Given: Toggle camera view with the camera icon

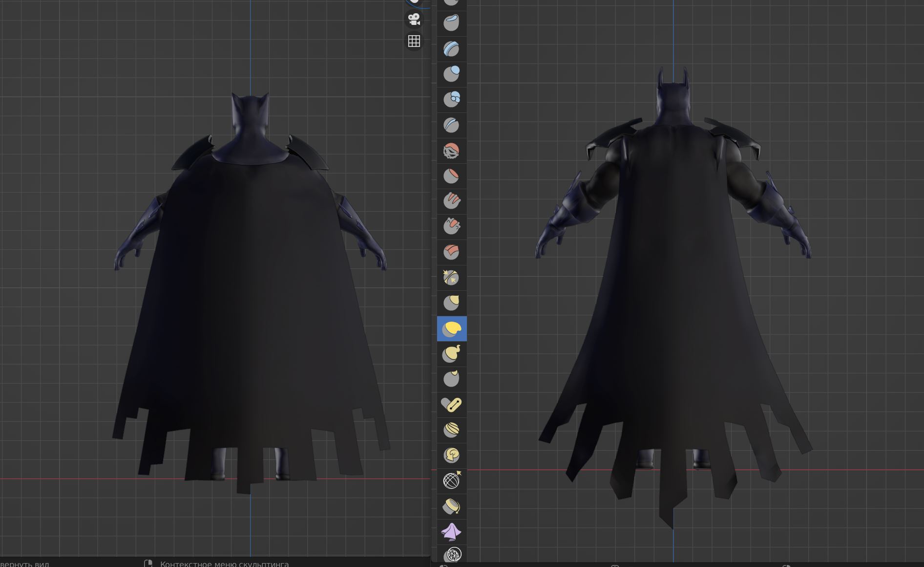Looking at the screenshot, I should pyautogui.click(x=414, y=20).
